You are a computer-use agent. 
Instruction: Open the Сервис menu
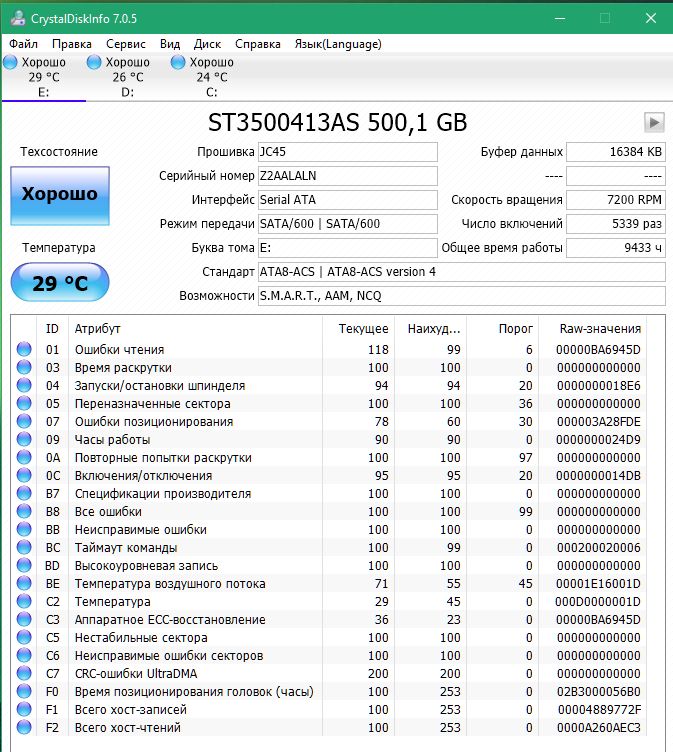[126, 44]
